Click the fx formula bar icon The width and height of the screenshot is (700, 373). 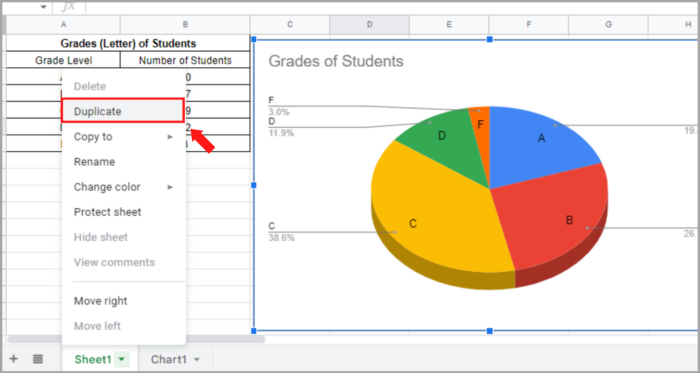pos(69,6)
